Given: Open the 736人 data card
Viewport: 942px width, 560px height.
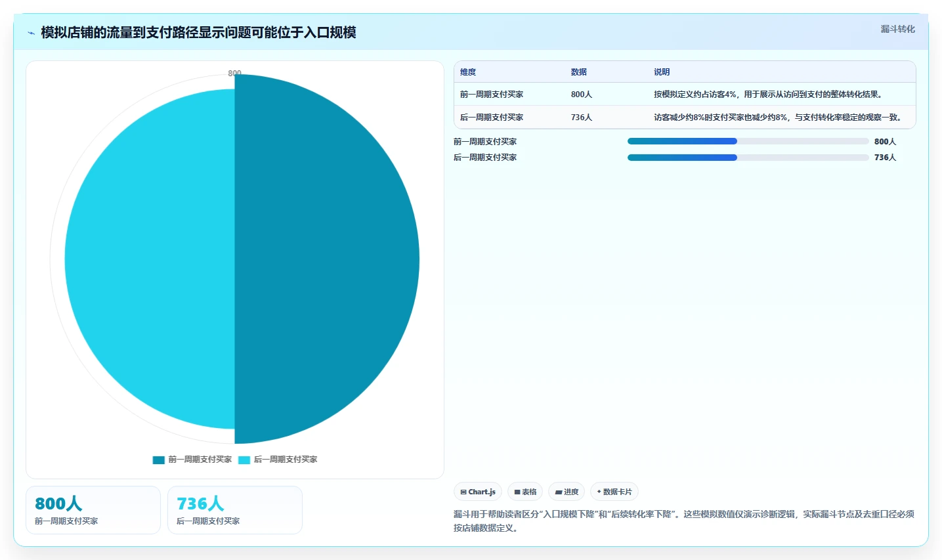Looking at the screenshot, I should 235,510.
